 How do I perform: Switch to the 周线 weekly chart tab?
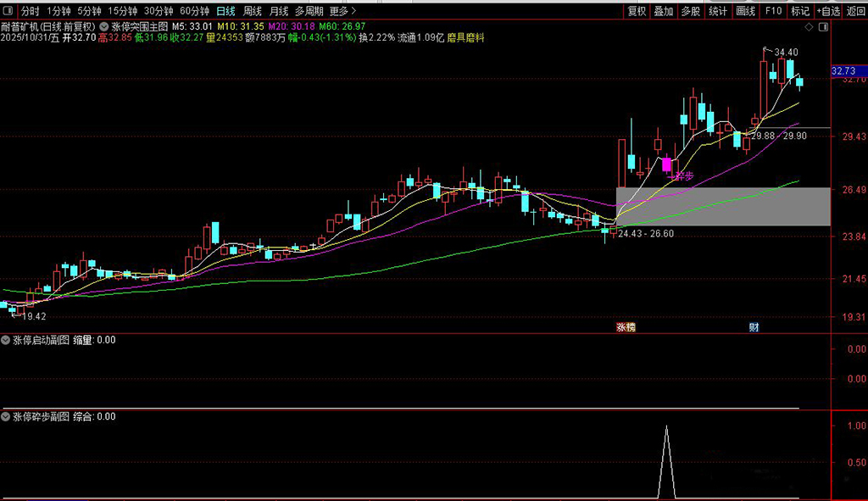[252, 11]
